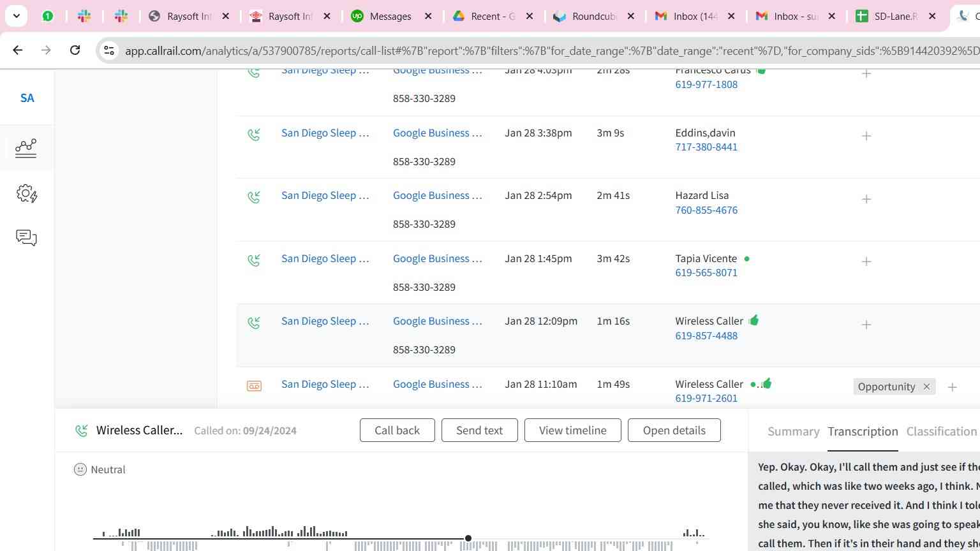Image resolution: width=980 pixels, height=551 pixels.
Task: Close the Roundcube browser tab
Action: [x=631, y=17]
